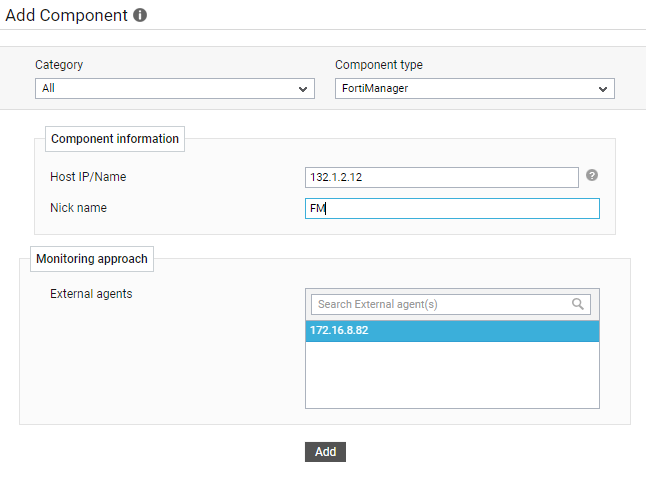This screenshot has width=646, height=478.
Task: Click the magnifier icon in external agents search
Action: (578, 304)
